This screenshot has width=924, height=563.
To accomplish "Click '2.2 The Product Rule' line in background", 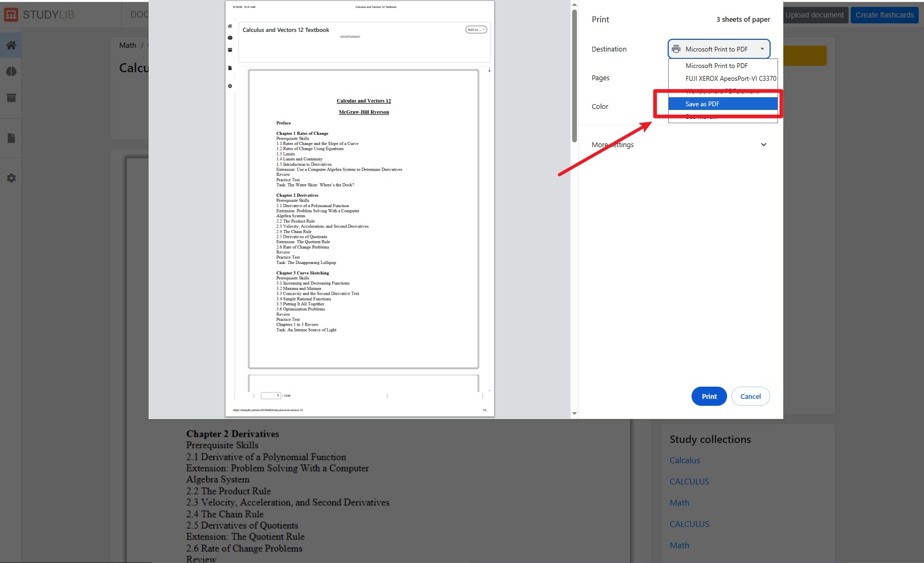I will 228,491.
